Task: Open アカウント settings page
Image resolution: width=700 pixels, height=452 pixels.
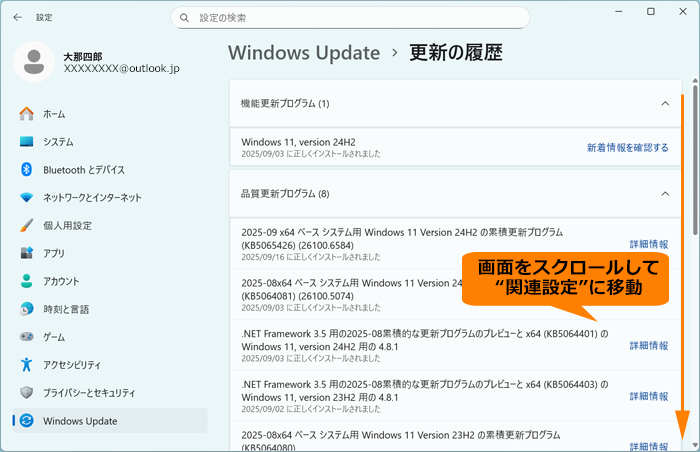Action: [x=110, y=281]
